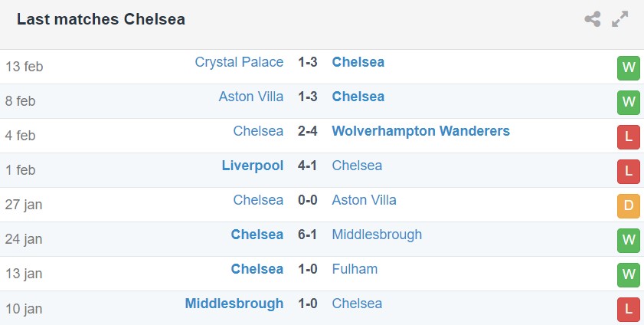Click the Liverpool team name
644x325 pixels.
click(x=253, y=166)
